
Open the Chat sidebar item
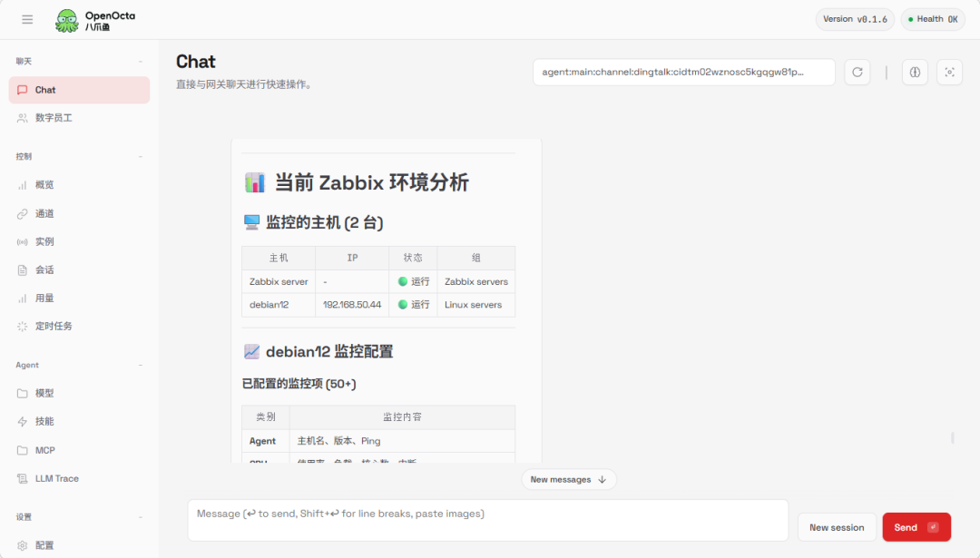pos(79,90)
